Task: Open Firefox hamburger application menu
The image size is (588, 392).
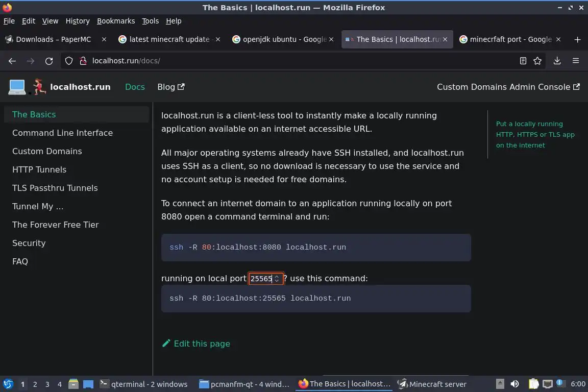Action: tap(576, 61)
